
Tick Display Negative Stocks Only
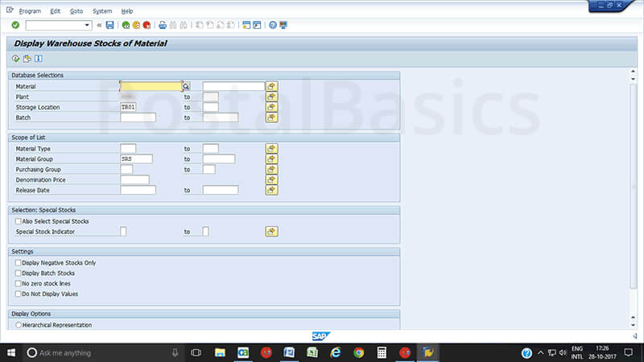[19, 263]
